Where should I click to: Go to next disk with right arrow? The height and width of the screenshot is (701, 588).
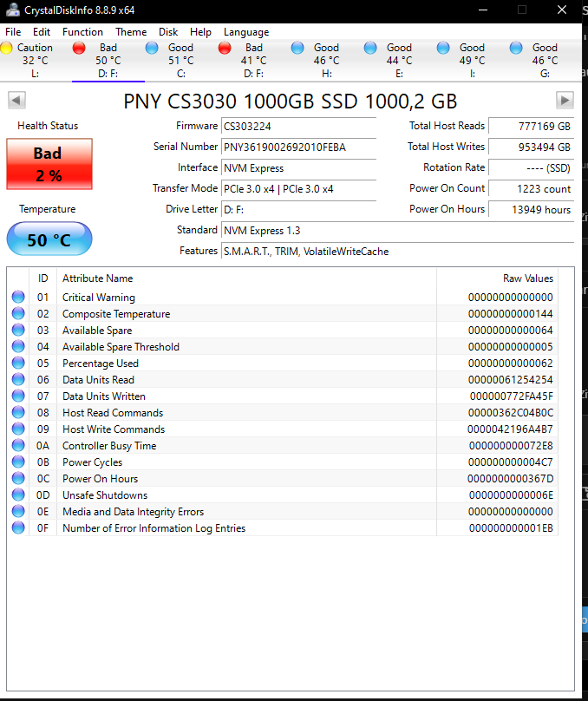tap(565, 100)
